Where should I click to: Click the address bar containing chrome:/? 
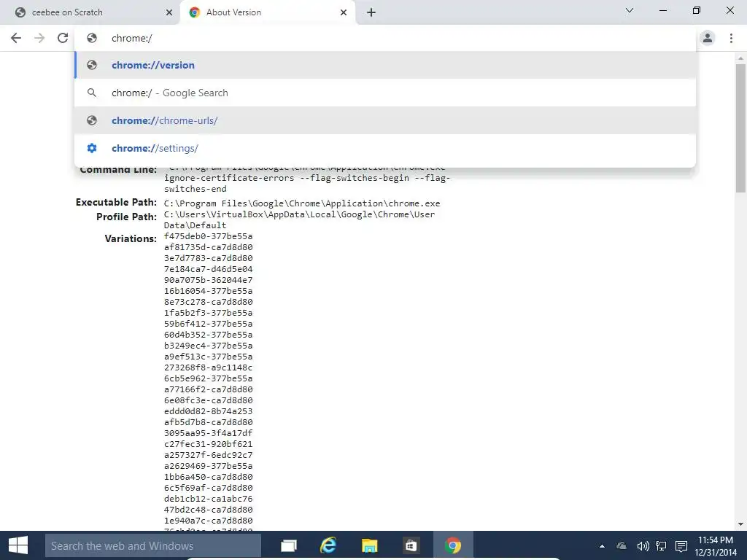pyautogui.click(x=385, y=38)
